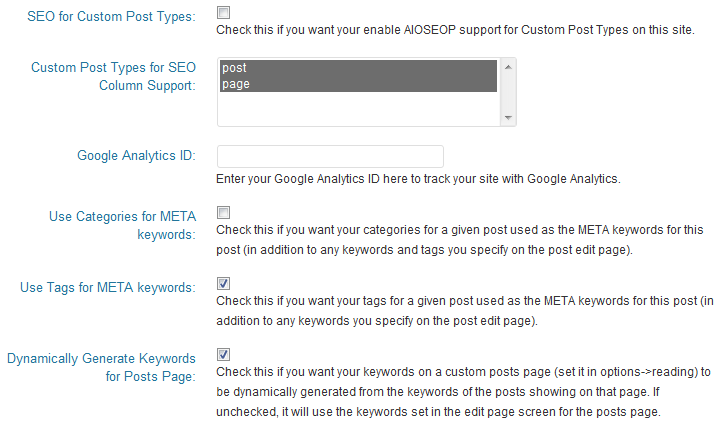Disable Dynamically Generate Keywords for Posts Page checkbox
Image resolution: width=724 pixels, height=426 pixels.
(x=223, y=354)
